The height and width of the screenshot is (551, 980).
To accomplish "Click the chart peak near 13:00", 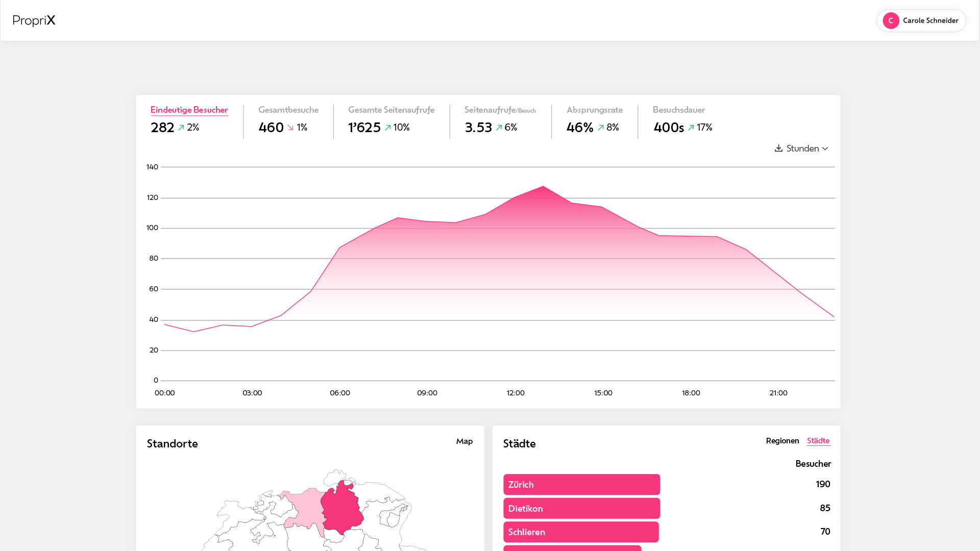I will pos(543,187).
